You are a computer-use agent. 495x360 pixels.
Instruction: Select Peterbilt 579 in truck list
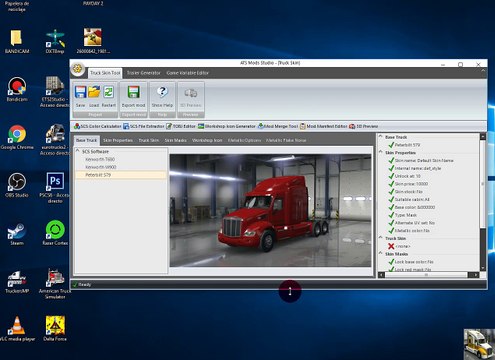[121, 175]
